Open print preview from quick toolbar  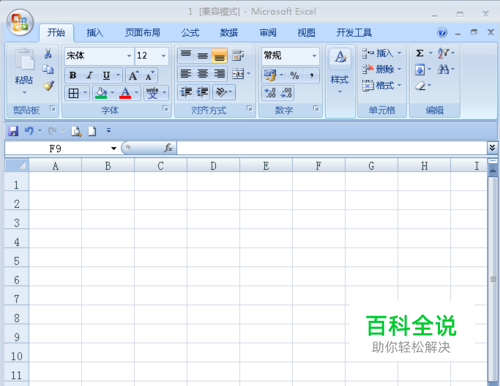coord(76,131)
